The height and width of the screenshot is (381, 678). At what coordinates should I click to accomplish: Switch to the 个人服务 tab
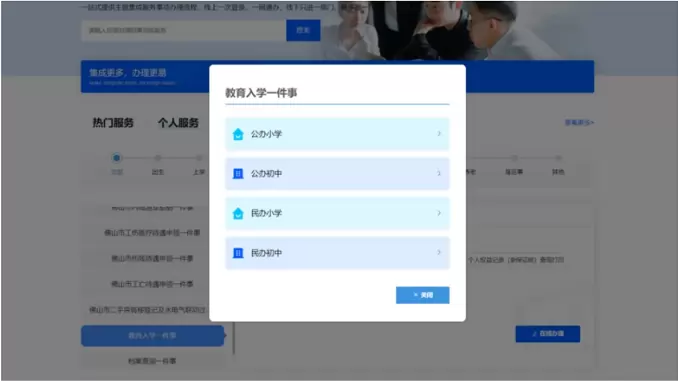pyautogui.click(x=178, y=123)
